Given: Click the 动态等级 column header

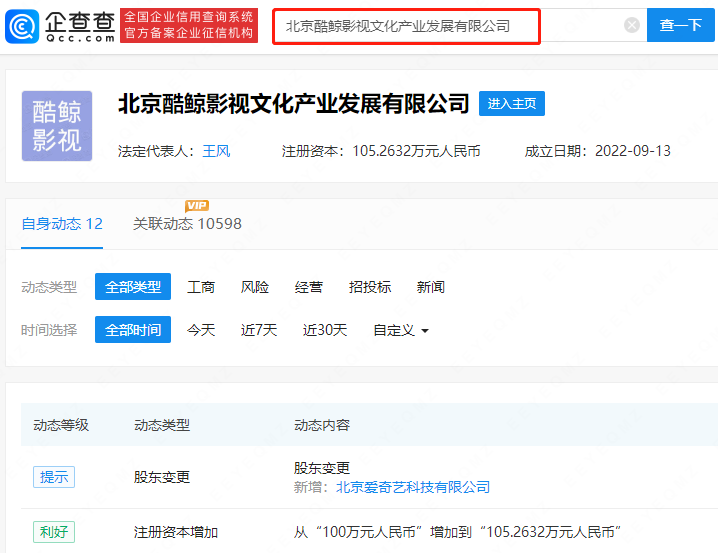Looking at the screenshot, I should click(x=61, y=425).
